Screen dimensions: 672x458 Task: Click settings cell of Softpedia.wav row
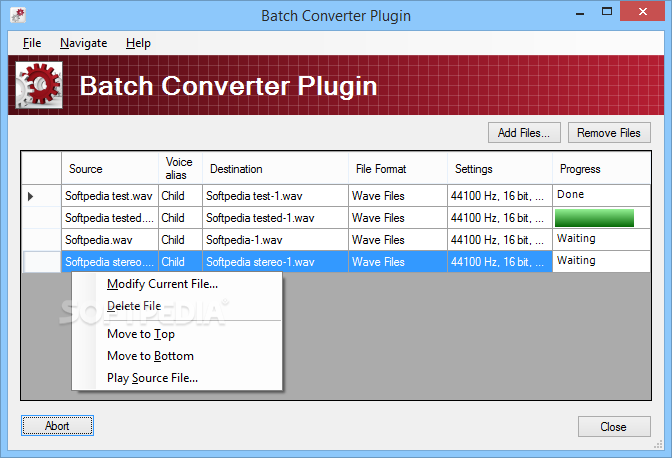tap(500, 239)
